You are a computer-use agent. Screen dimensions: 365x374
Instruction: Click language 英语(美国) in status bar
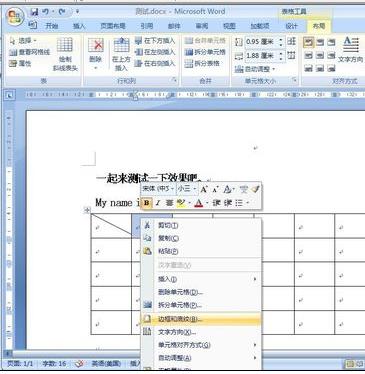[x=106, y=364]
